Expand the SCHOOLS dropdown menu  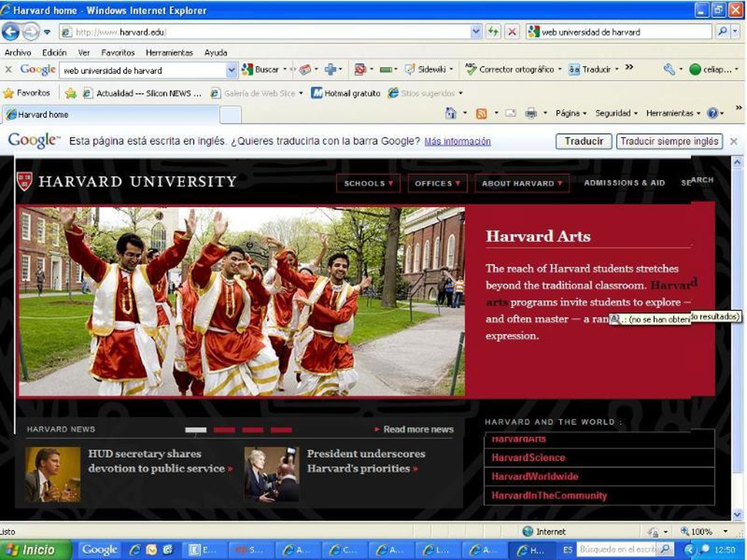tap(368, 184)
